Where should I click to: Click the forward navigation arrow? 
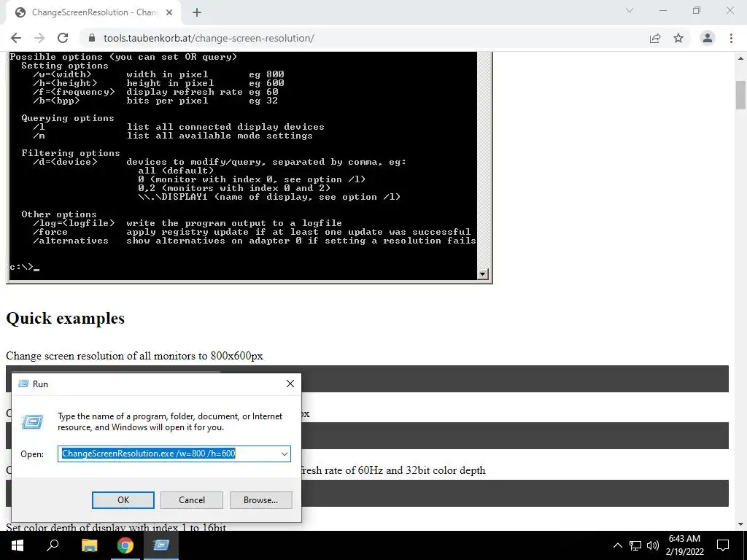(39, 38)
